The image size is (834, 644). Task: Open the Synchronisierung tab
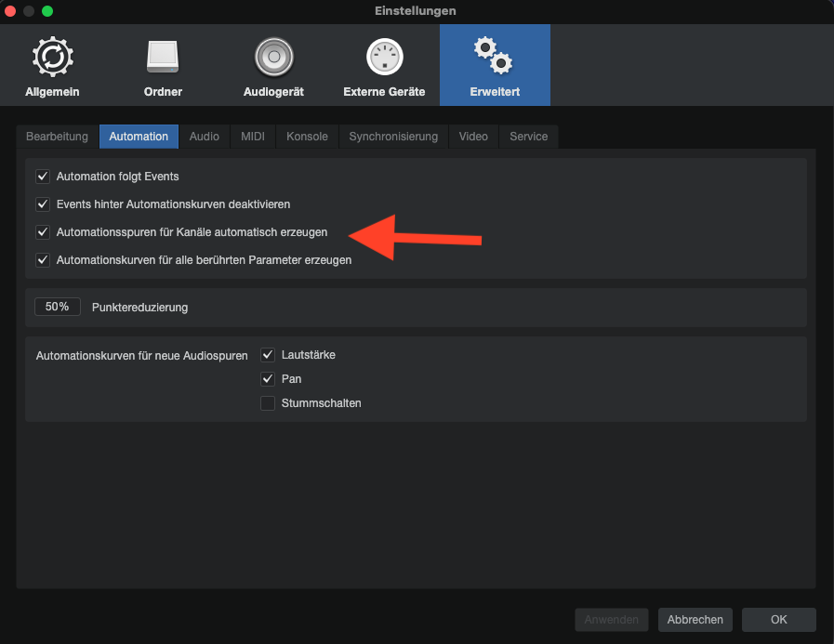[393, 137]
